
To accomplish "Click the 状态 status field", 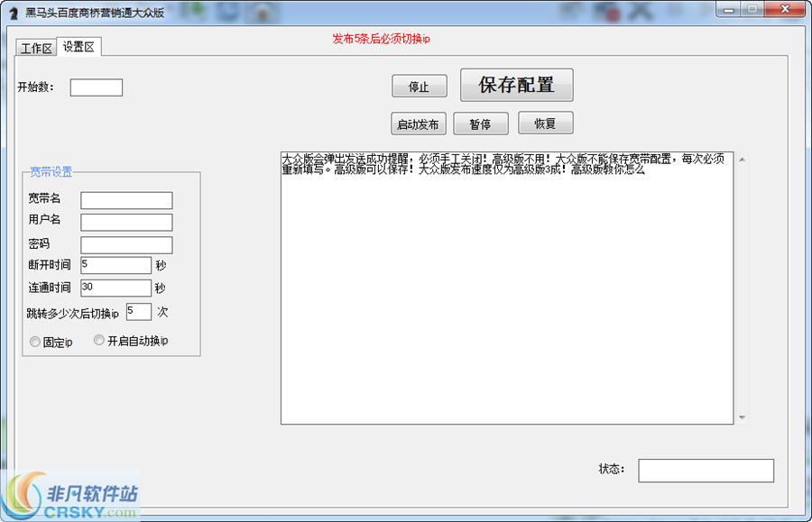I will click(x=706, y=471).
